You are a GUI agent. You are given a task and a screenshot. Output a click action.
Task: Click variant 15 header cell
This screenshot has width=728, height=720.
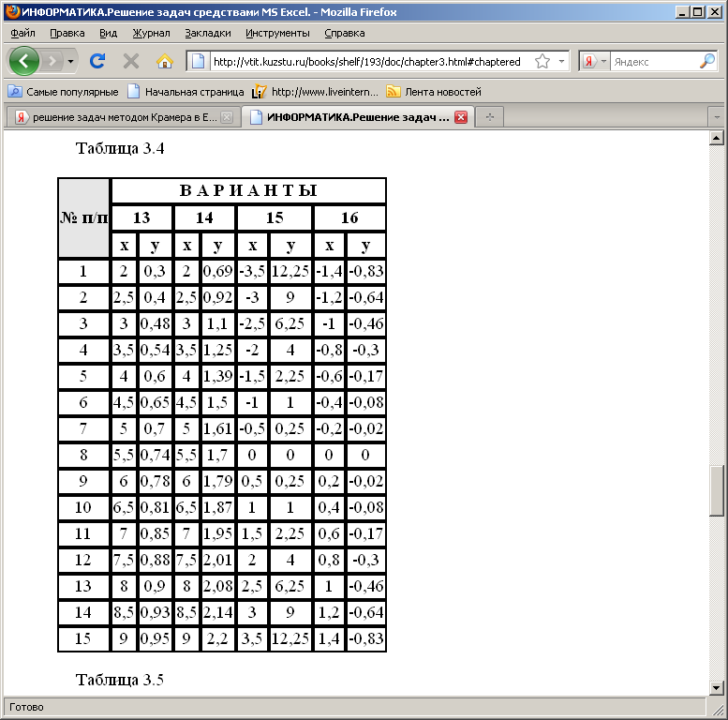pos(275,217)
